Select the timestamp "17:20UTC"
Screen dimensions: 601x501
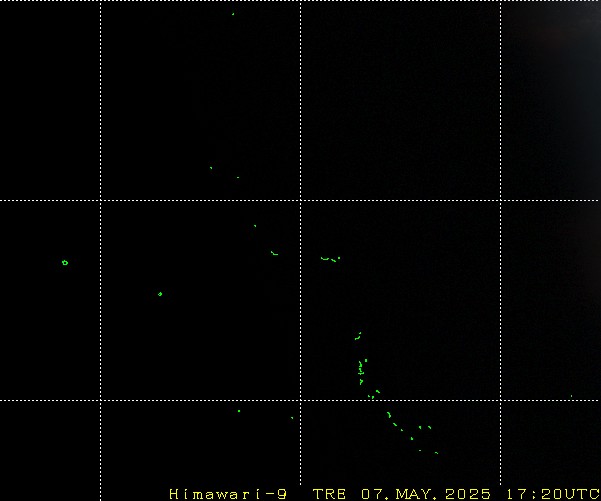[553, 494]
